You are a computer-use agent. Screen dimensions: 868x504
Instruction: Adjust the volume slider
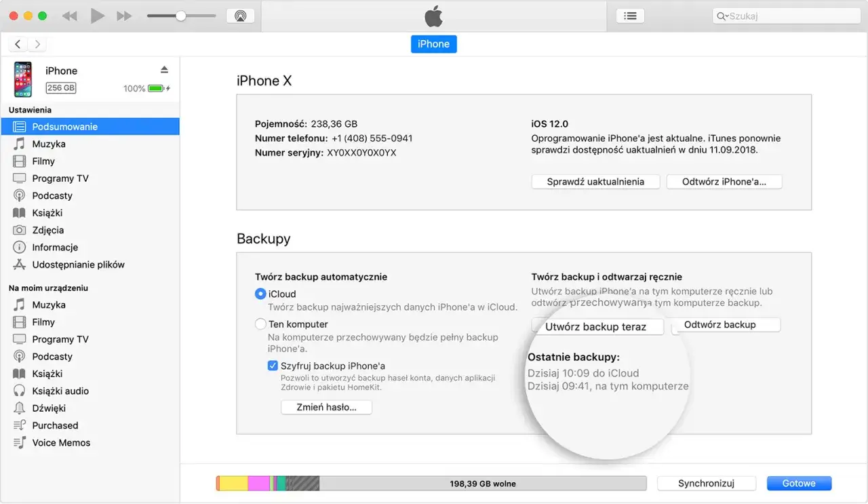point(181,15)
